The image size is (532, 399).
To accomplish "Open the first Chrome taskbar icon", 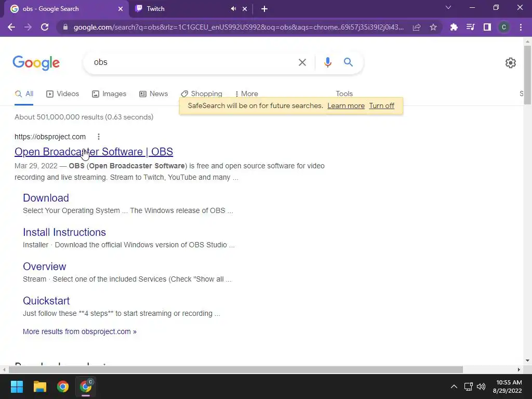I will (x=63, y=387).
